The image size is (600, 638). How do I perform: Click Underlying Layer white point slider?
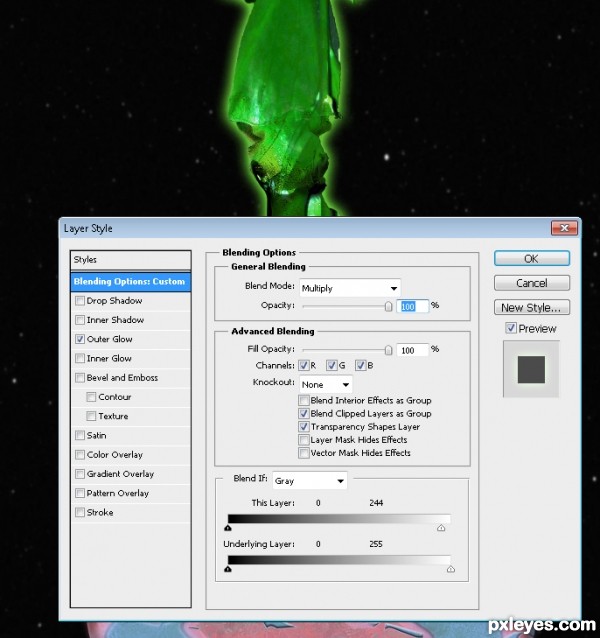pos(451,569)
